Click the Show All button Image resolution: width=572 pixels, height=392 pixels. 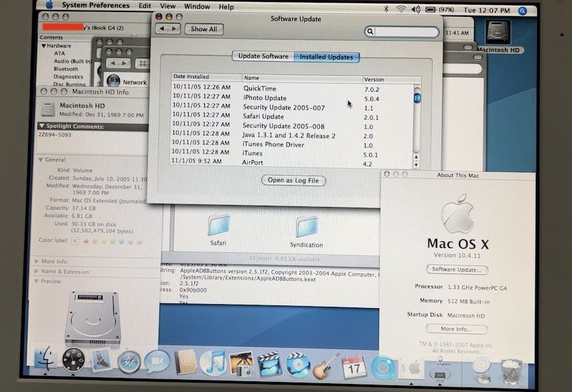coord(204,29)
